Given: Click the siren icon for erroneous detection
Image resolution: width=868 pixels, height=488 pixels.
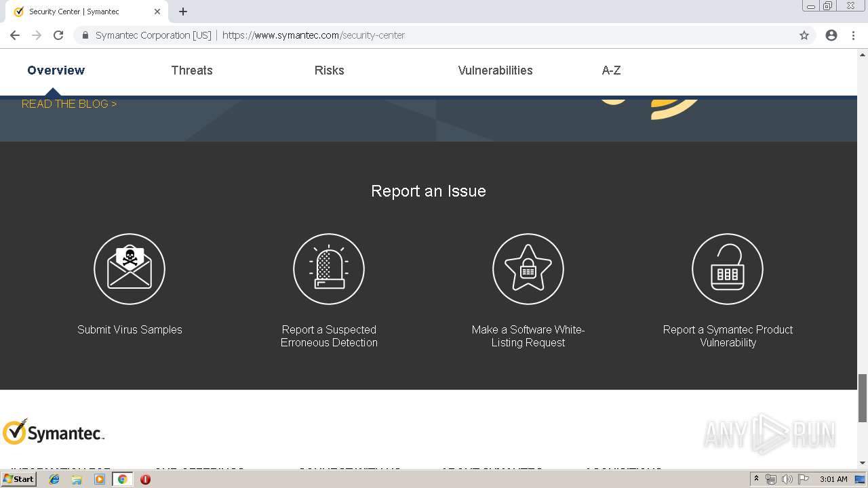Looking at the screenshot, I should point(329,269).
